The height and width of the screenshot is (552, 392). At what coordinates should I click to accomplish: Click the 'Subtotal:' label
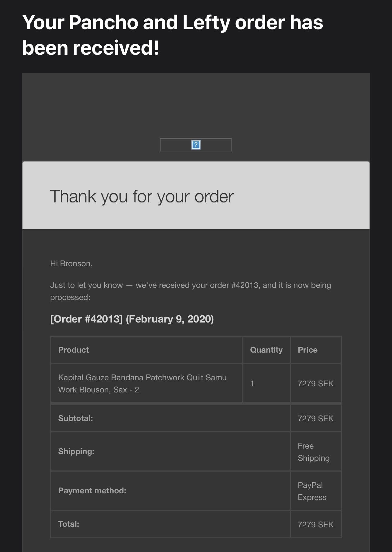75,418
